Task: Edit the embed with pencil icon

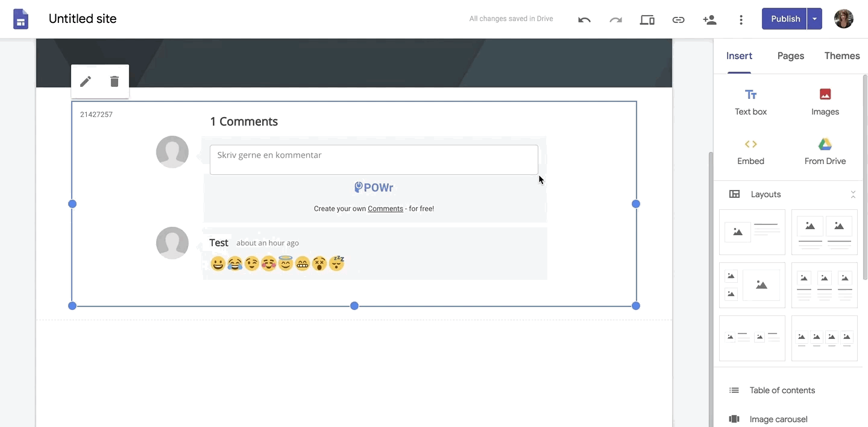Action: pyautogui.click(x=86, y=81)
